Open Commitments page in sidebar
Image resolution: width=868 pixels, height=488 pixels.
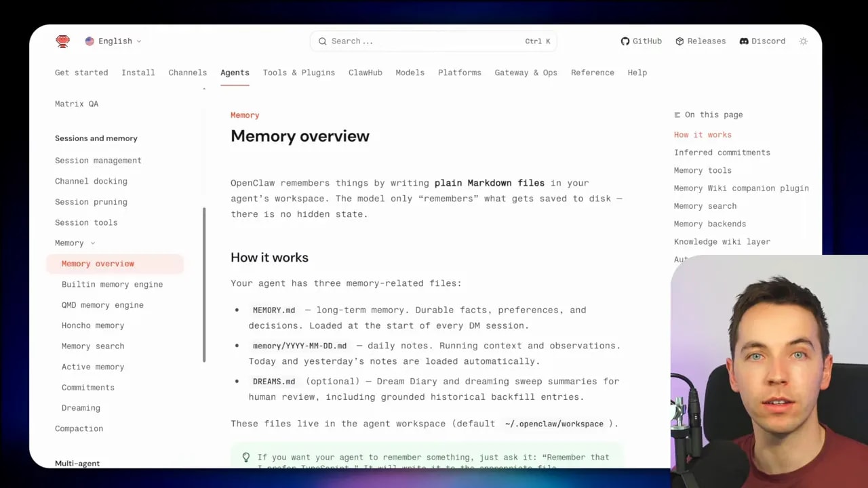88,388
